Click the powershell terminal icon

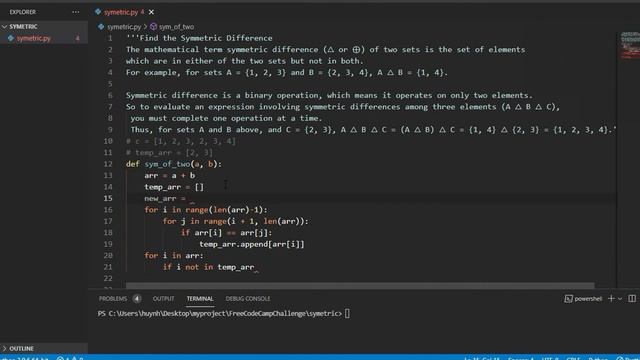click(x=568, y=299)
